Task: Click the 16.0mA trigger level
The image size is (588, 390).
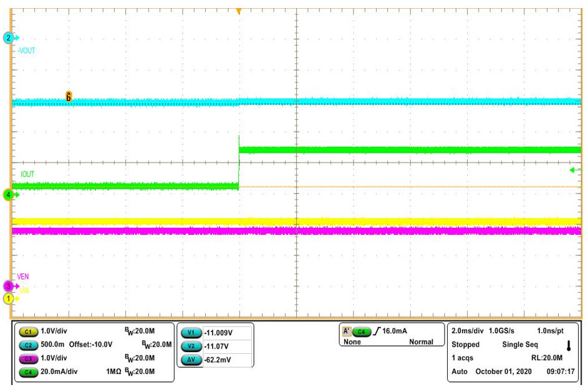Action: (395, 331)
